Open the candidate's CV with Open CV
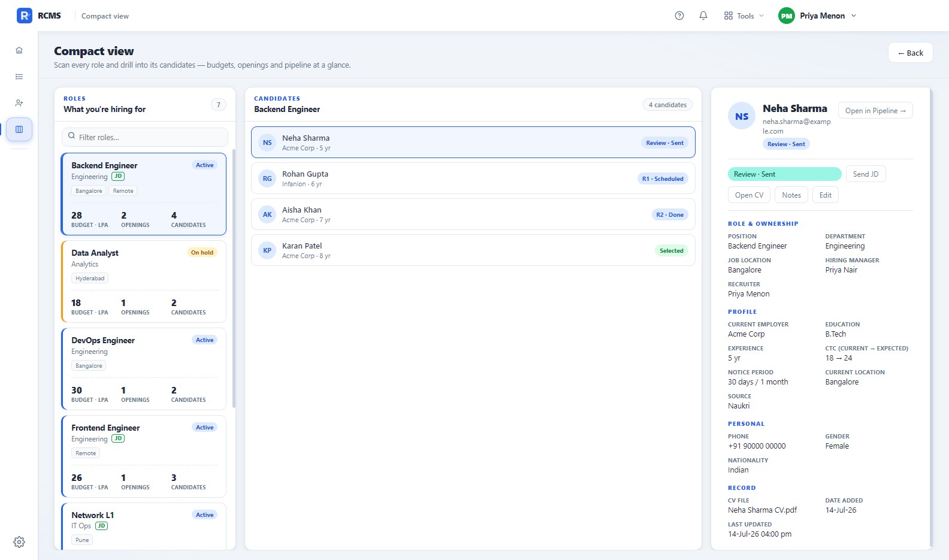The height and width of the screenshot is (560, 949). pos(749,195)
